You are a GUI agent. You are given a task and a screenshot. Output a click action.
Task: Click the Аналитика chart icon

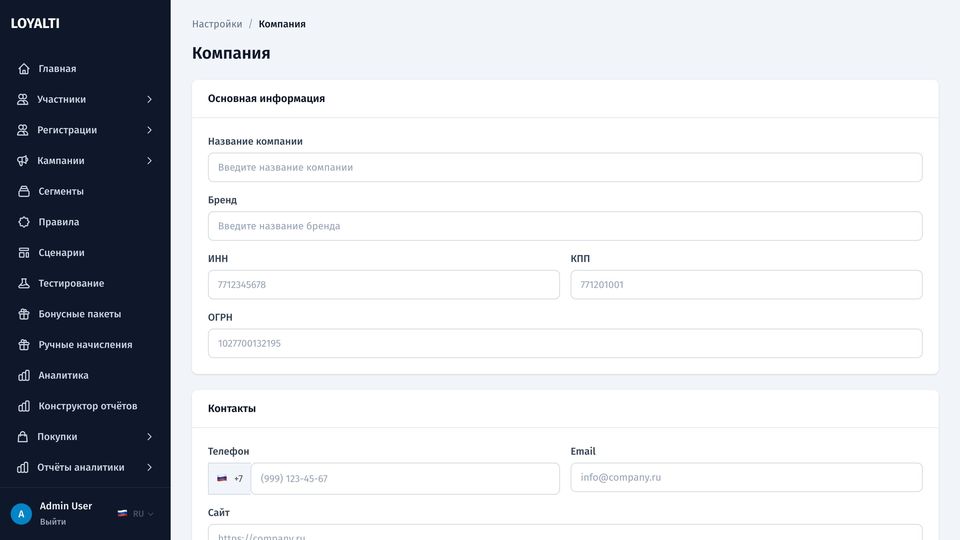(24, 375)
